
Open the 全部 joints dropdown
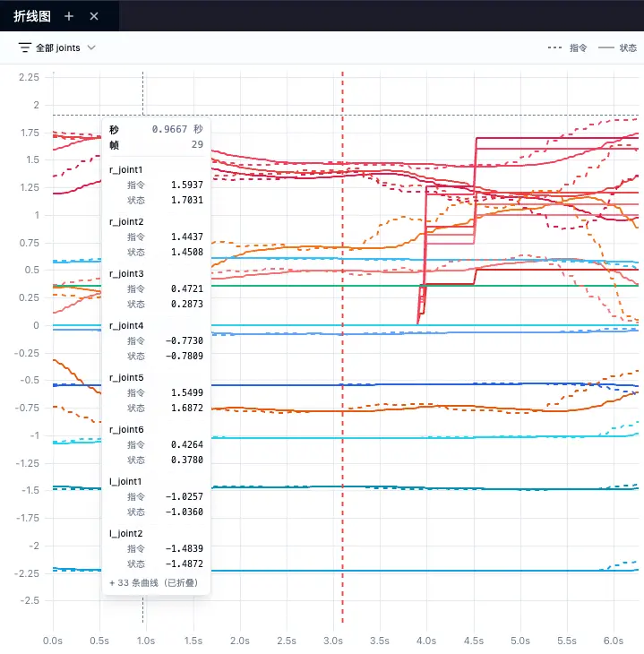[57, 47]
